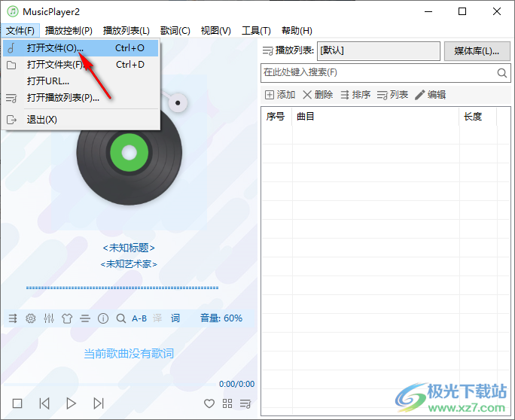Viewport: 515px width, 420px height.
Task: Open the 视图(V) menu
Action: pyautogui.click(x=216, y=31)
